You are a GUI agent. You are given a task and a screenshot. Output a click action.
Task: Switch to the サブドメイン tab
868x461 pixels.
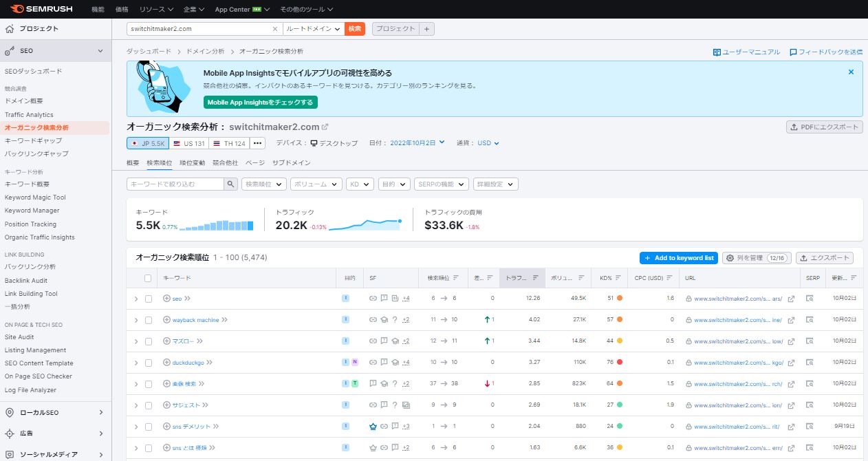[292, 163]
